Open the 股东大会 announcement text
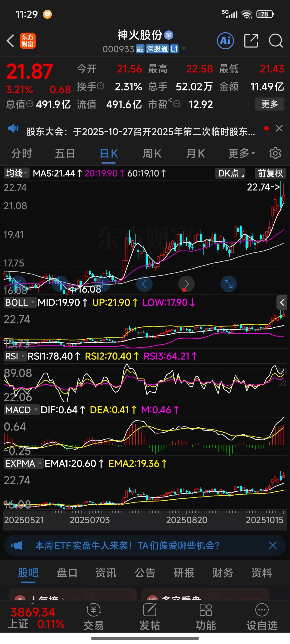This screenshot has height=644, width=290. [x=141, y=132]
